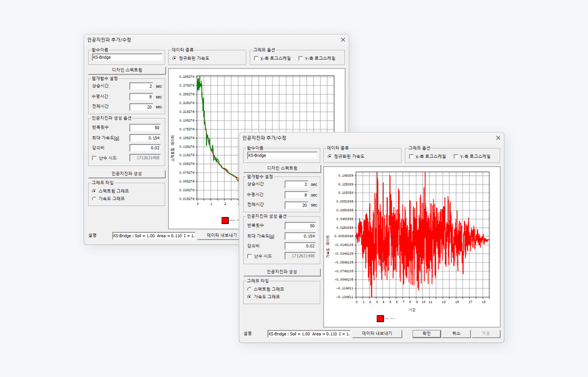Select 스펙트럼 그래프 radio in front dialog

pos(249,289)
